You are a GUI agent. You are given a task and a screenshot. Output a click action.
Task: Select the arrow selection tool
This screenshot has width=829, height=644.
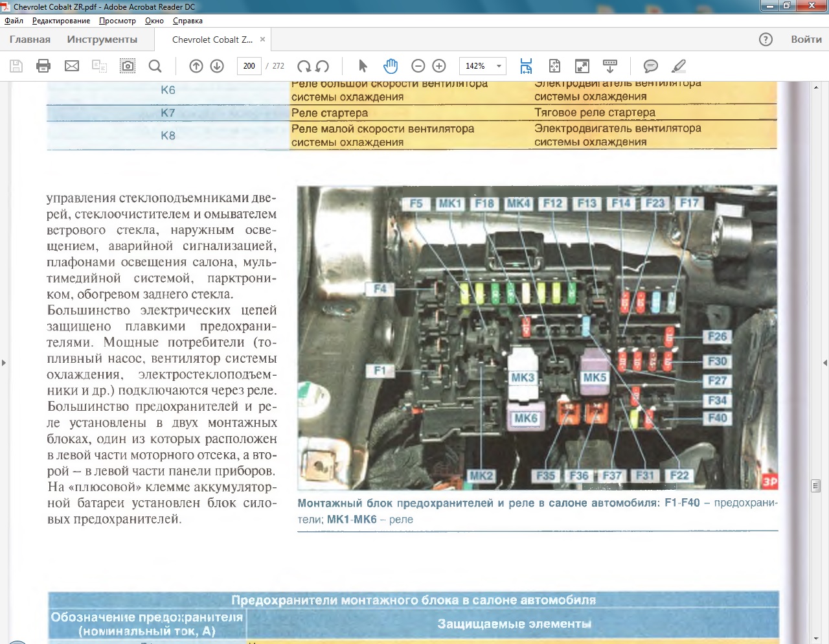pos(363,66)
